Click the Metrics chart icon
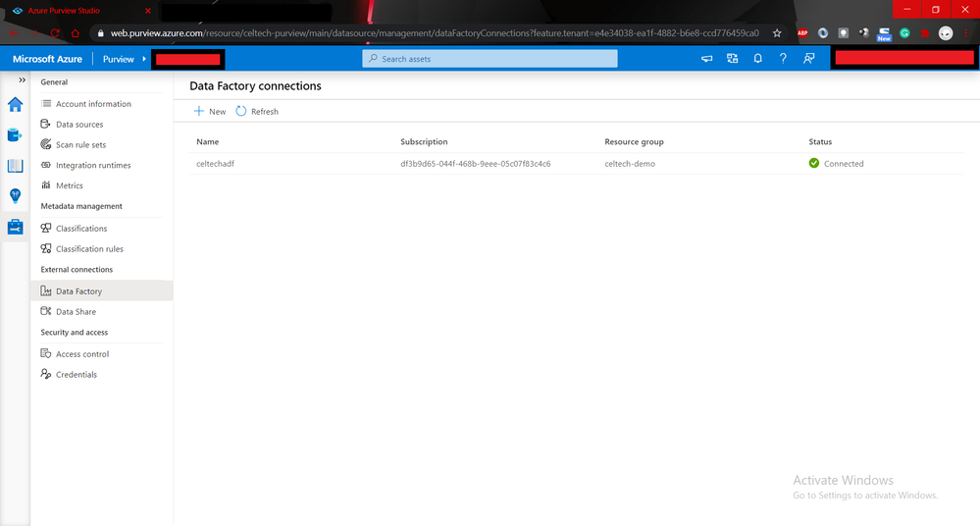The height and width of the screenshot is (526, 980). tap(46, 185)
